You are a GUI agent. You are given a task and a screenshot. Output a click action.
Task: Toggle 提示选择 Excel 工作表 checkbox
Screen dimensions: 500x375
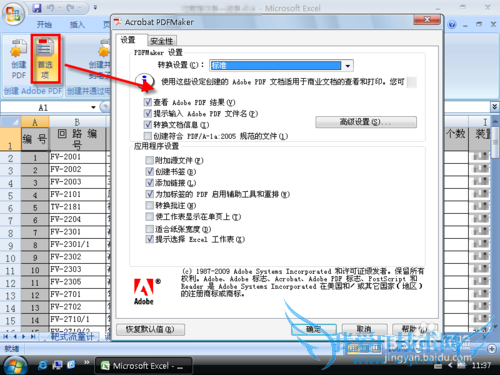(x=150, y=239)
